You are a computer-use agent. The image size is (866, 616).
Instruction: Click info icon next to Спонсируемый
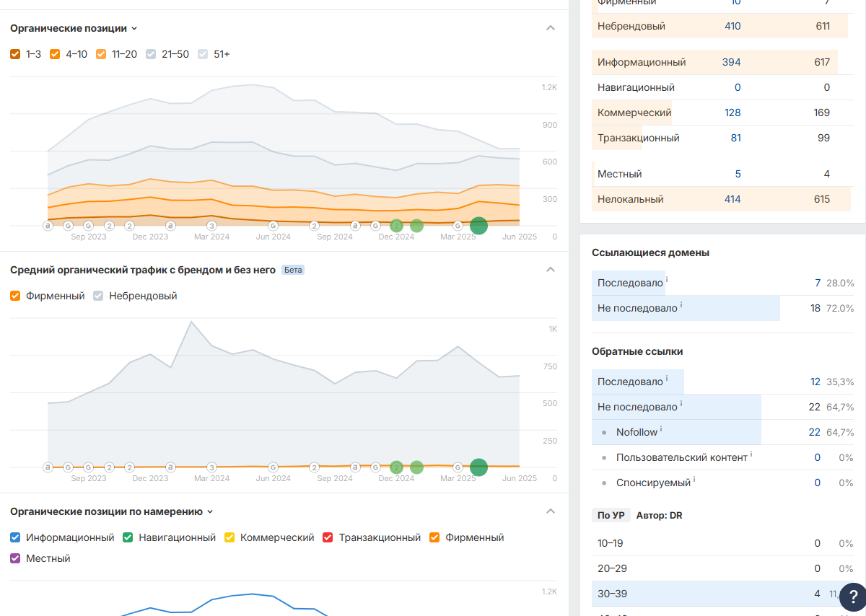[x=695, y=480]
